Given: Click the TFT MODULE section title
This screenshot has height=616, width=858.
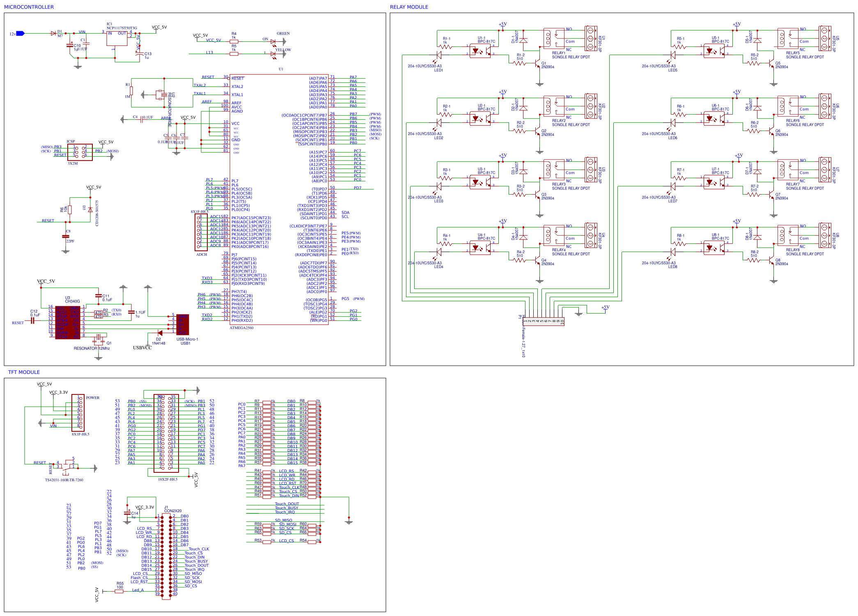Looking at the screenshot, I should tap(24, 372).
